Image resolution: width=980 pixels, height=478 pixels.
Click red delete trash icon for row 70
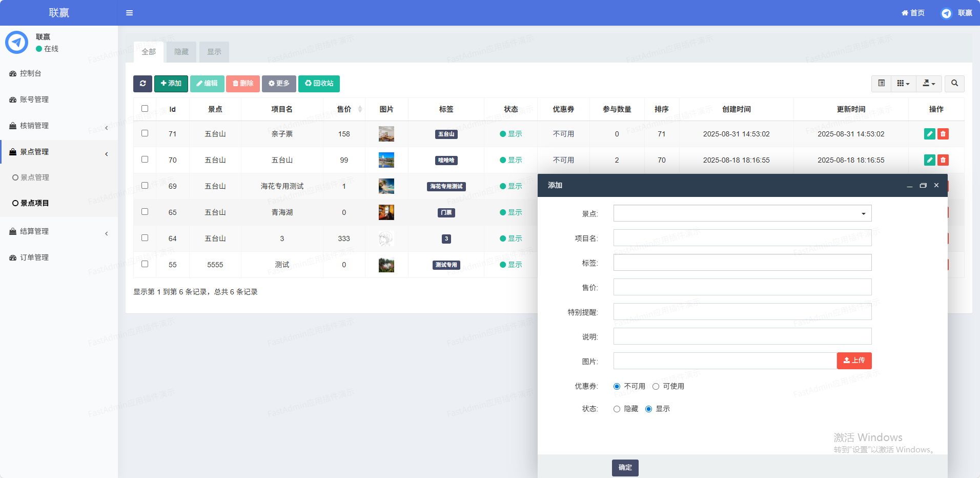click(x=943, y=160)
